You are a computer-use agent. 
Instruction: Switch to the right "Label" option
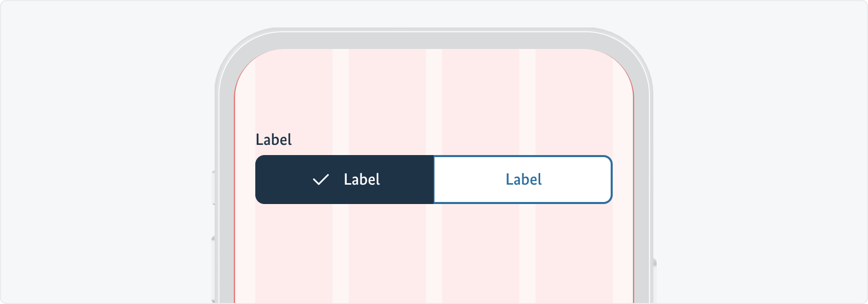(x=523, y=180)
